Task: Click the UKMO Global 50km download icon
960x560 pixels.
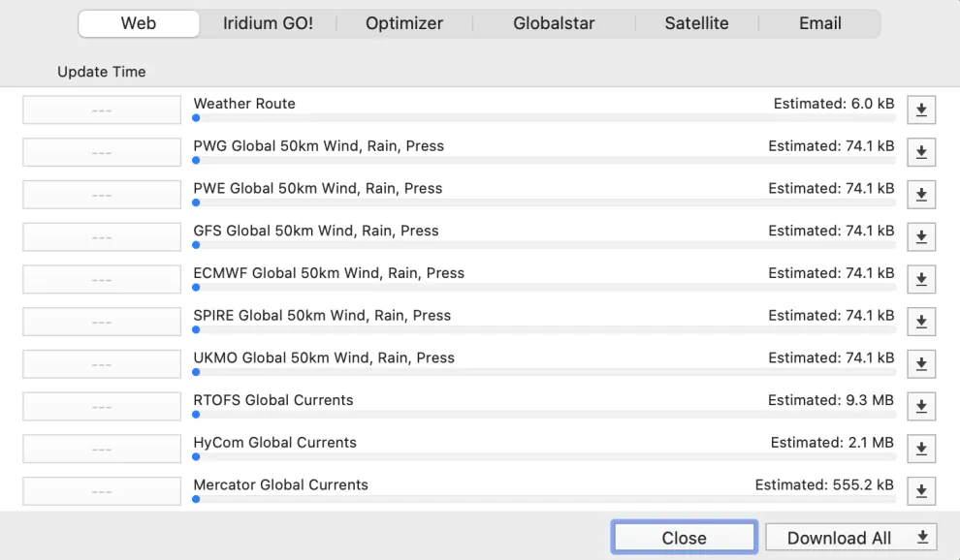Action: (920, 363)
